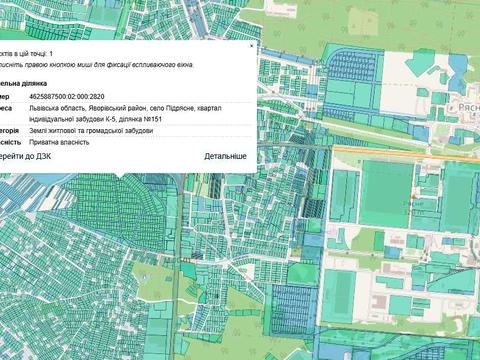This screenshot has width=480, height=360.
Task: Select cadastral number 4625887500:02:000:2820
Action: tap(67, 97)
